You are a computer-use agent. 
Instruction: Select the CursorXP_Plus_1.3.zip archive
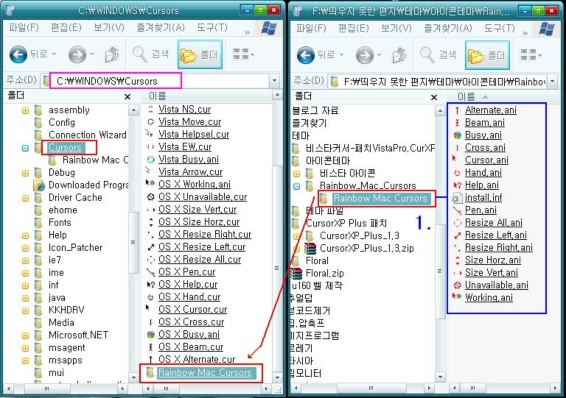(367, 248)
